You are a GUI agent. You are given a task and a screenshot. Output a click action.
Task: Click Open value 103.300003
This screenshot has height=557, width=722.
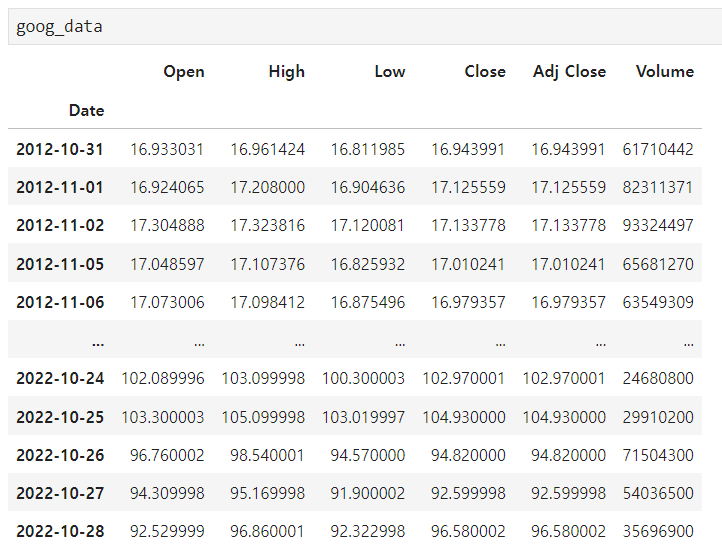coord(163,417)
